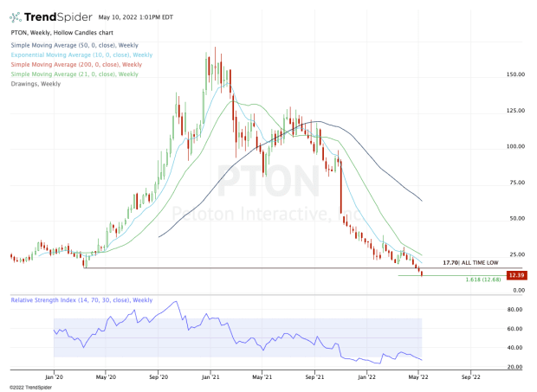
Task: Click the RSI 60.00 axis label
Action: point(514,329)
